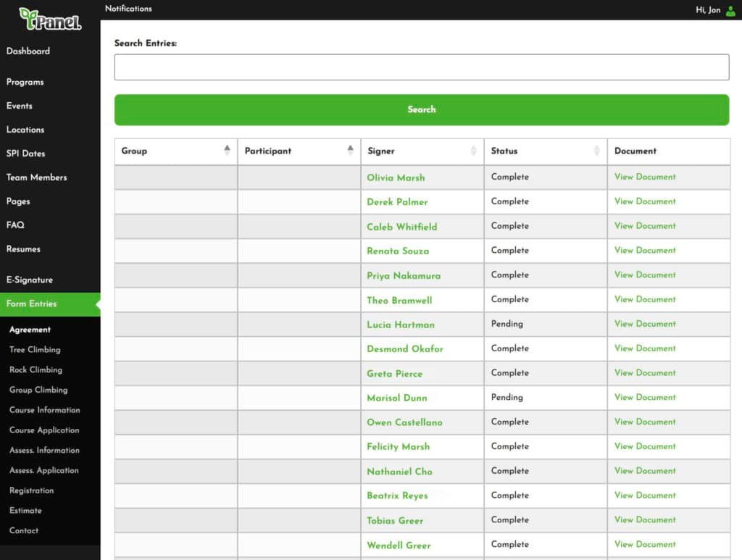
Task: Click the iPanel logo
Action: pos(50,19)
